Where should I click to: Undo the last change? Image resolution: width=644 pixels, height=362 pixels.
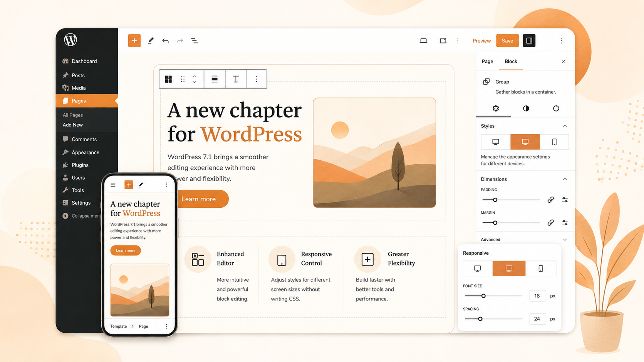point(165,40)
